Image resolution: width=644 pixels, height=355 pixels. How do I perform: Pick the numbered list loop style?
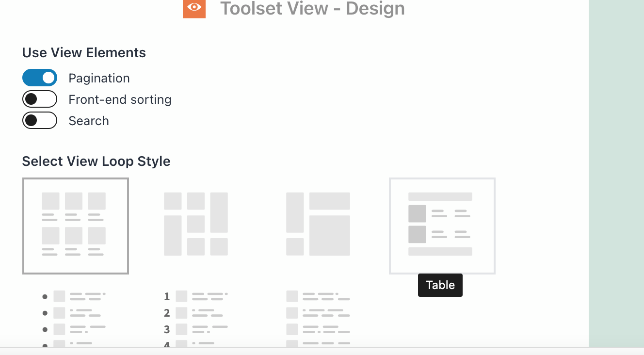[x=196, y=318]
